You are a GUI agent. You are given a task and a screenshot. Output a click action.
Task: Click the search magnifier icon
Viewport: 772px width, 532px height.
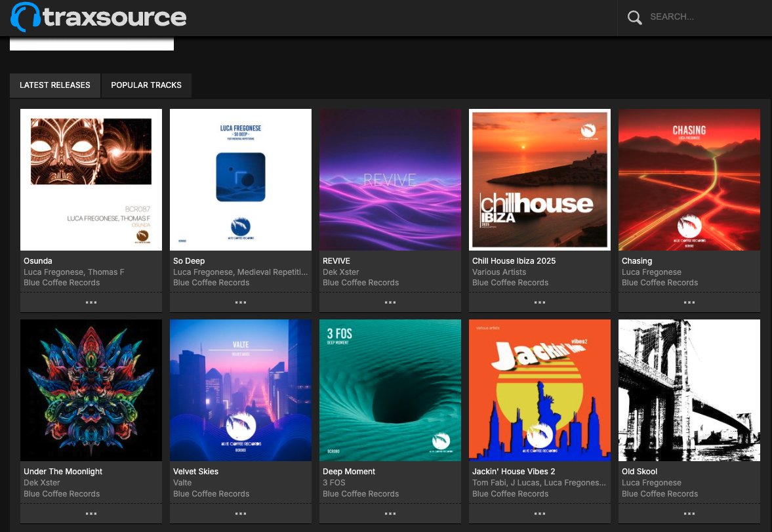tap(634, 17)
